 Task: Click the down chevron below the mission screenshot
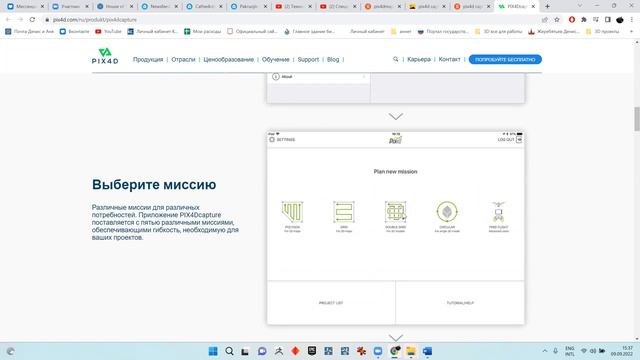396,338
